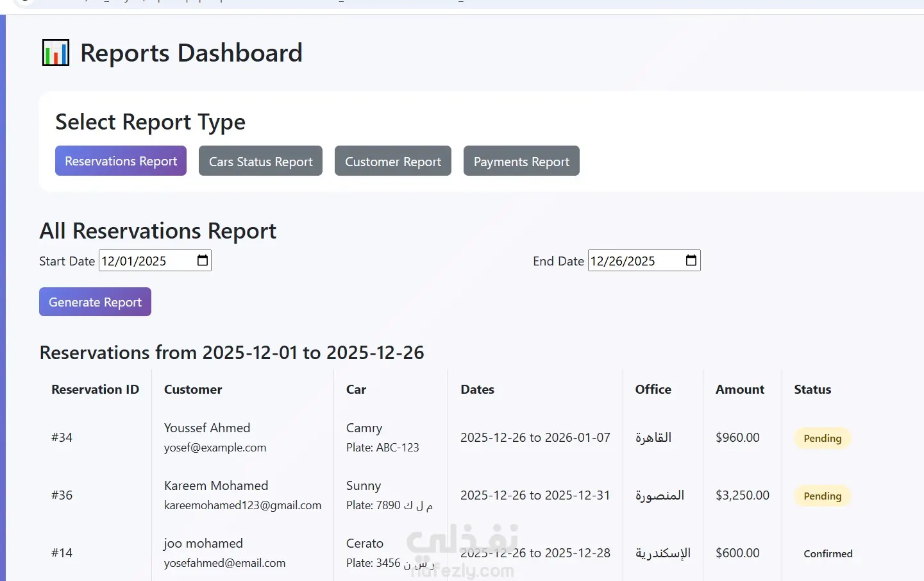Click the Confirmed status for reservation #14
924x581 pixels.
828,553
